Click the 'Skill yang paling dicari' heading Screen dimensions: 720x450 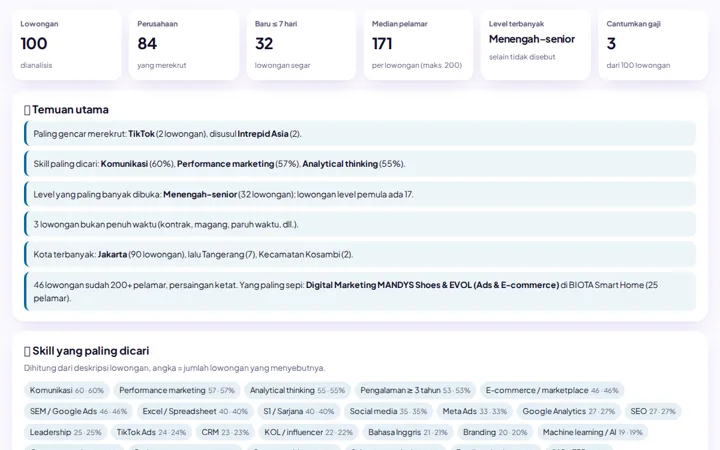[86, 351]
